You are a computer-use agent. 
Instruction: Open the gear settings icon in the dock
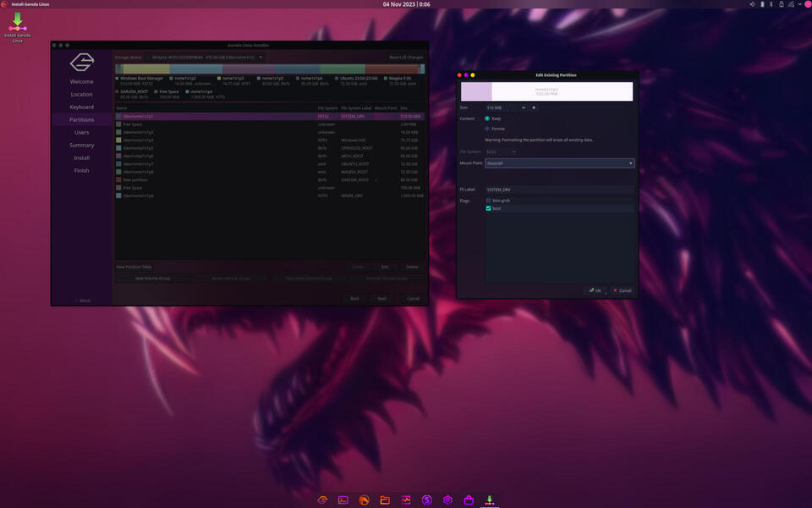[447, 500]
